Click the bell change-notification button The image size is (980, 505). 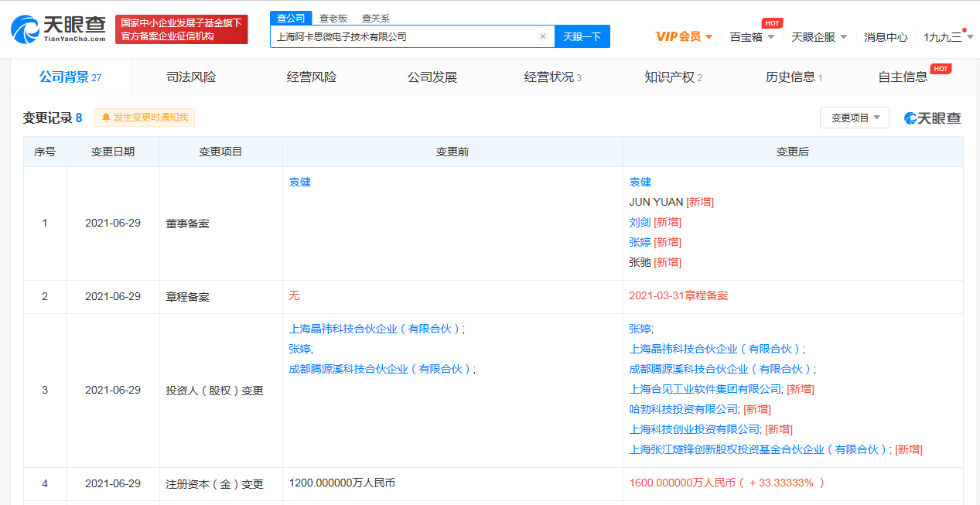pyautogui.click(x=145, y=118)
